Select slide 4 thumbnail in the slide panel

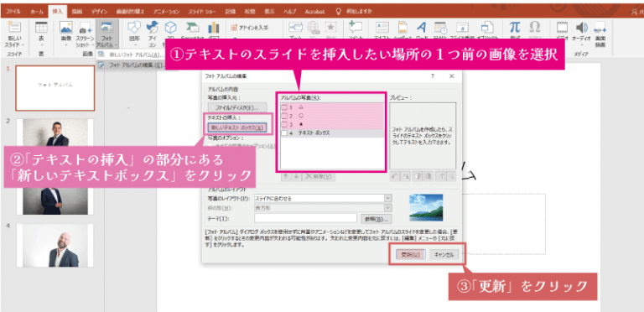[x=55, y=246]
